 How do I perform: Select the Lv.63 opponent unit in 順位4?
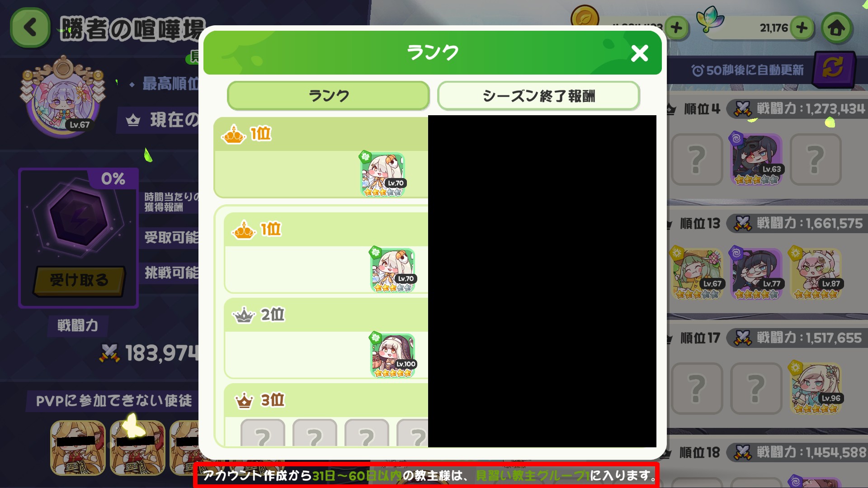[x=756, y=159]
